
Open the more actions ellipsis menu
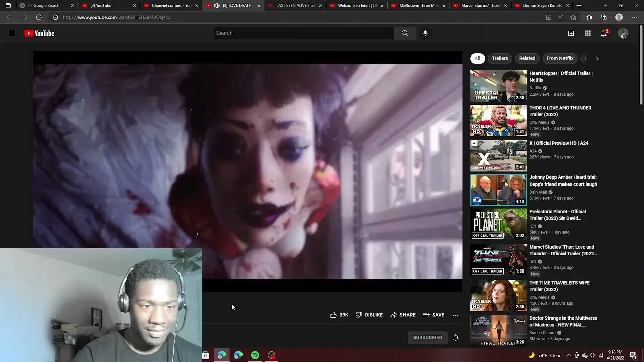tap(456, 315)
